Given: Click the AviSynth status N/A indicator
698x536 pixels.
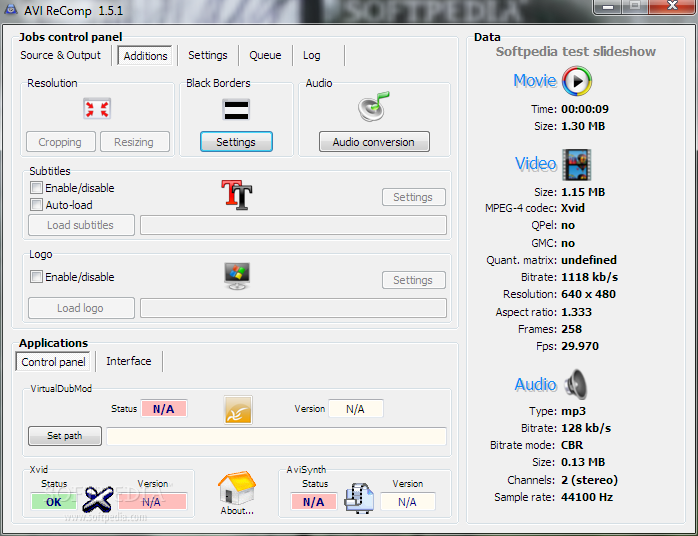Looking at the screenshot, I should (x=314, y=502).
